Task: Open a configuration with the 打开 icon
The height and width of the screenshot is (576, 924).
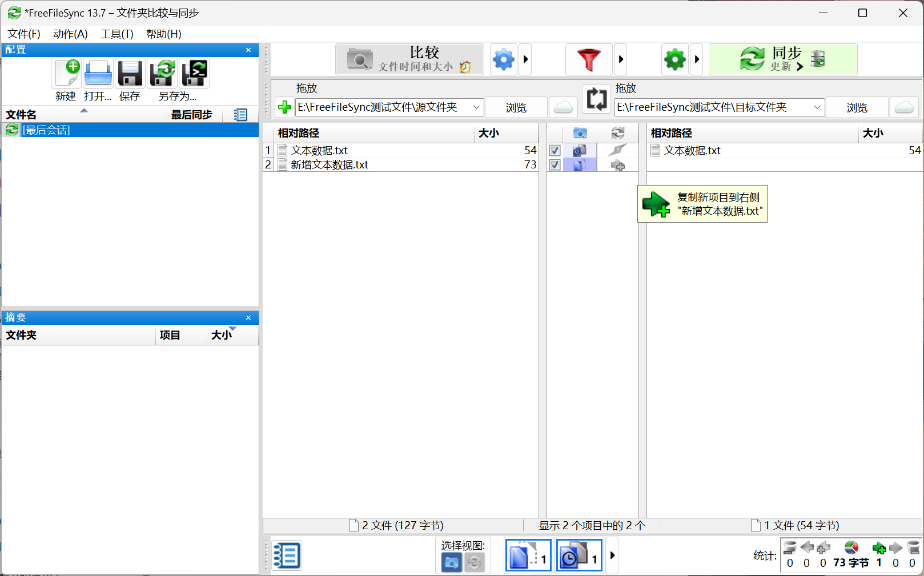Action: click(x=98, y=73)
